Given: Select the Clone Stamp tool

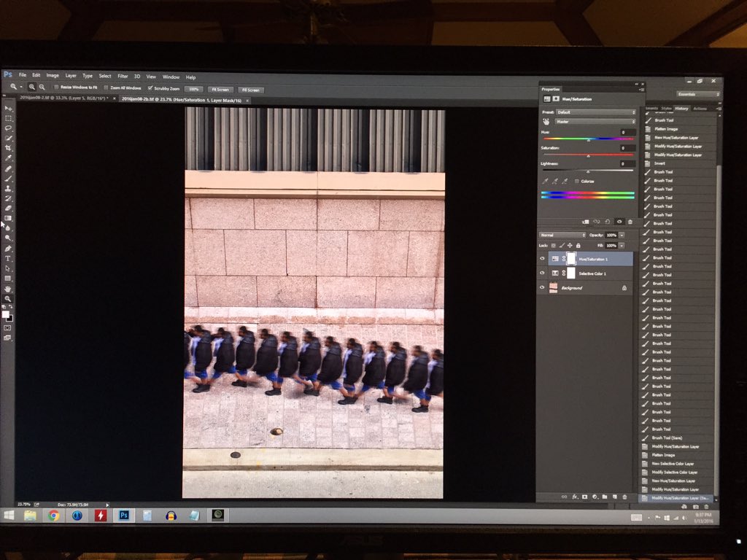Looking at the screenshot, I should [8, 188].
